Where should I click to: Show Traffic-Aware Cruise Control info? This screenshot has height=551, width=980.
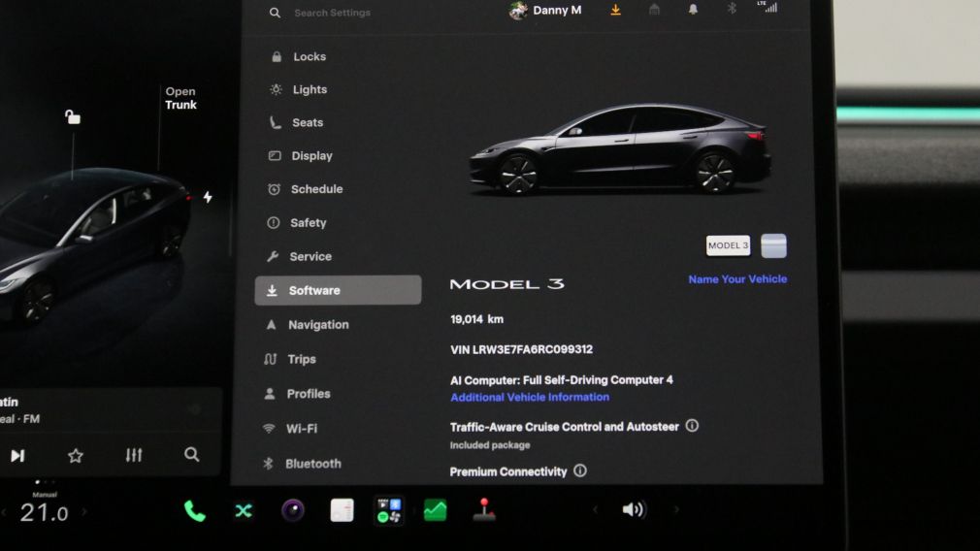[692, 426]
